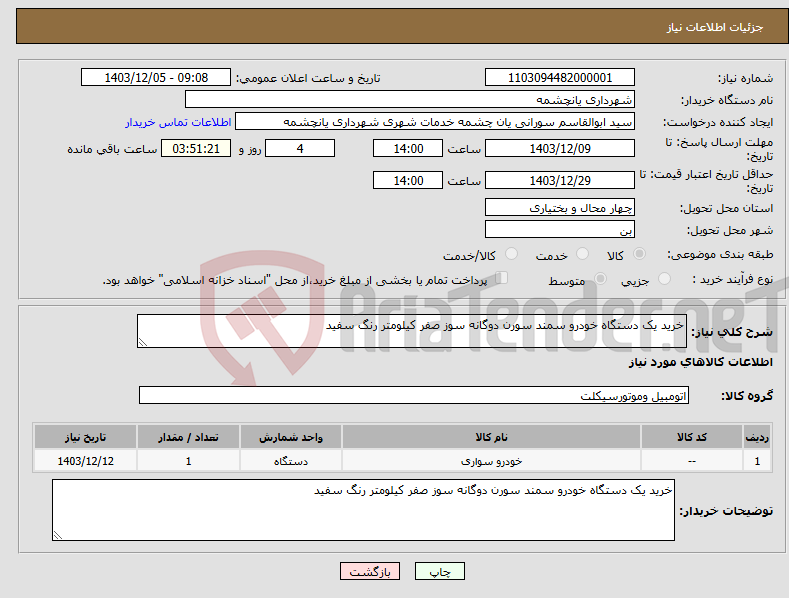Click the خودرو سواری table cell
This screenshot has width=789, height=598.
click(x=491, y=461)
